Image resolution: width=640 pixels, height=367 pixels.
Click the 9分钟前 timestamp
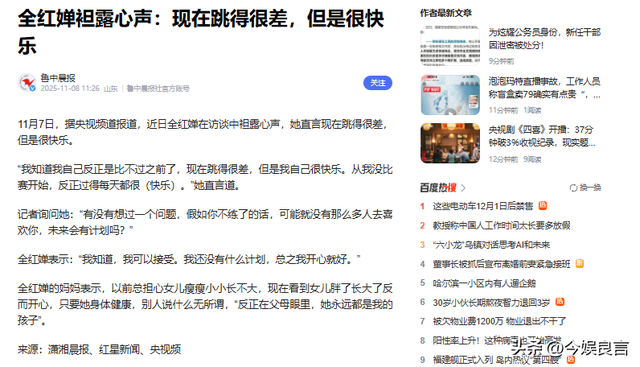501,61
